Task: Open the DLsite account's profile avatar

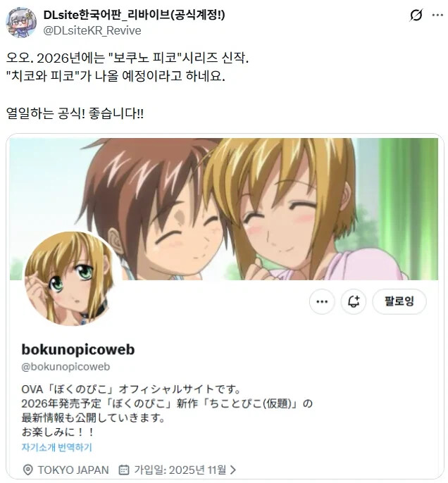Action: coord(21,23)
